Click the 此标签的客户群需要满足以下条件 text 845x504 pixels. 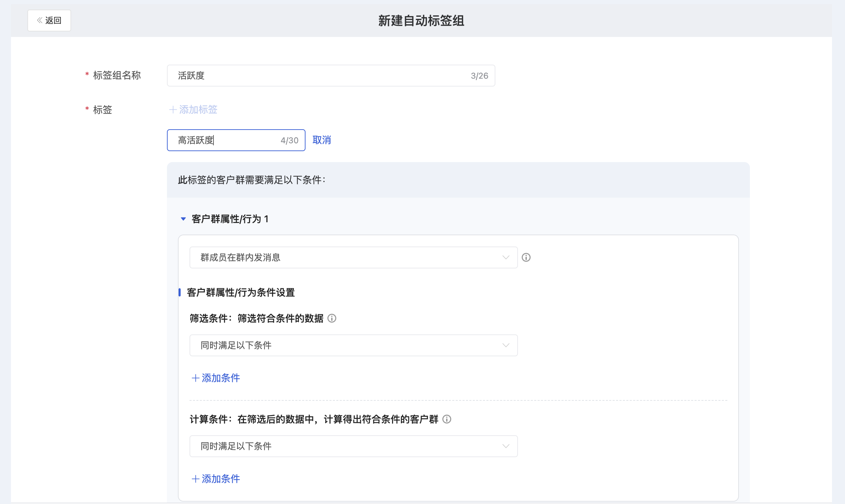[x=252, y=180]
